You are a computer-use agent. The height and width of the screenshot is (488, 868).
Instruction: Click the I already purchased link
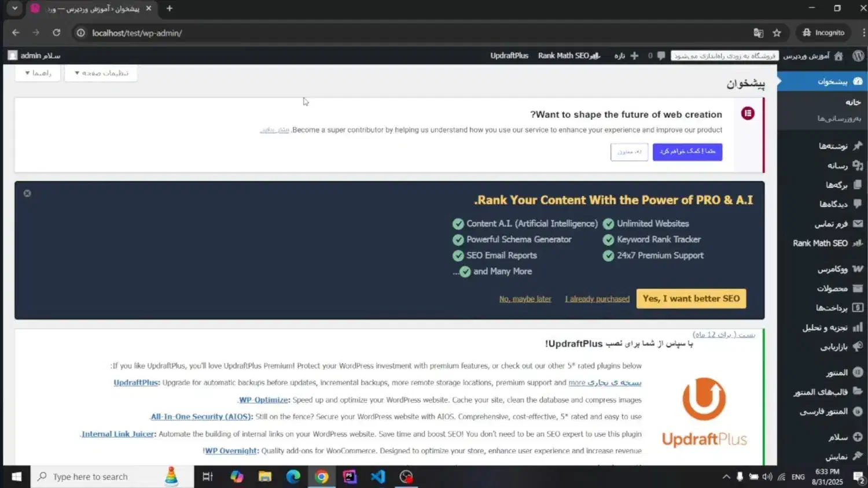[x=597, y=299]
